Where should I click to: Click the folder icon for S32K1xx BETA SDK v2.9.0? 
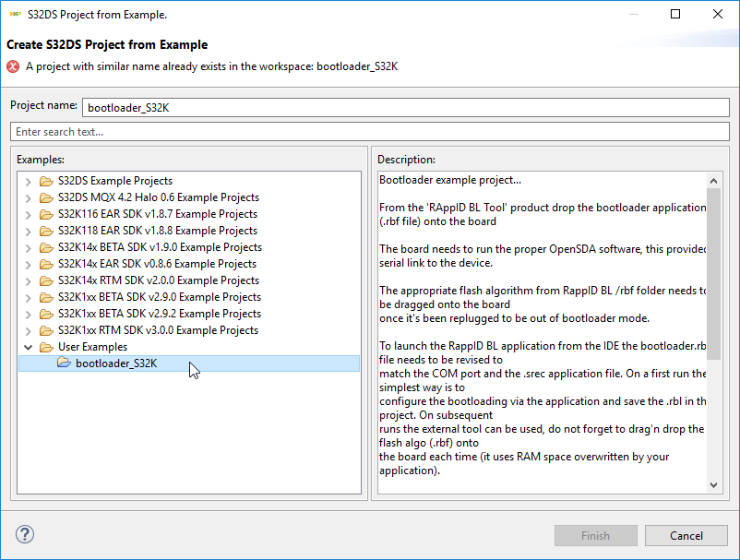pyautogui.click(x=46, y=297)
